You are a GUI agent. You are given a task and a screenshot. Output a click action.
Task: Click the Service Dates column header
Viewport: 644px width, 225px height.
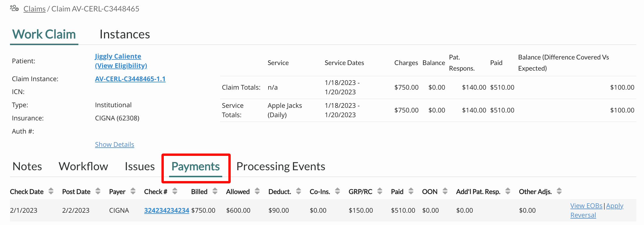pyautogui.click(x=344, y=63)
